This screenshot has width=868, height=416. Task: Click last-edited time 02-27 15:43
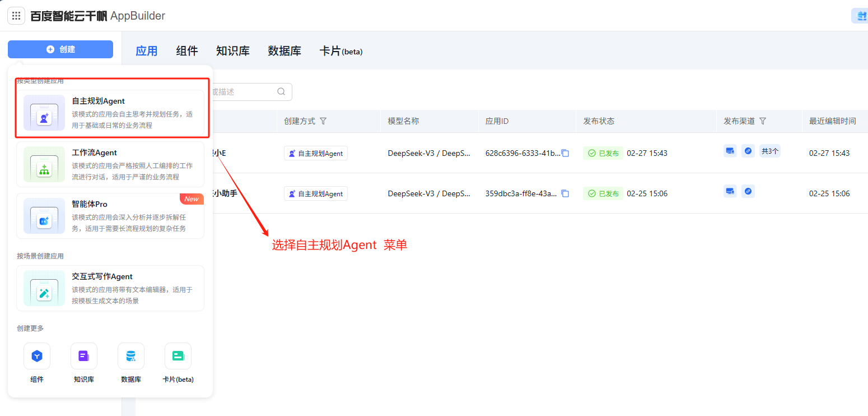pyautogui.click(x=829, y=153)
